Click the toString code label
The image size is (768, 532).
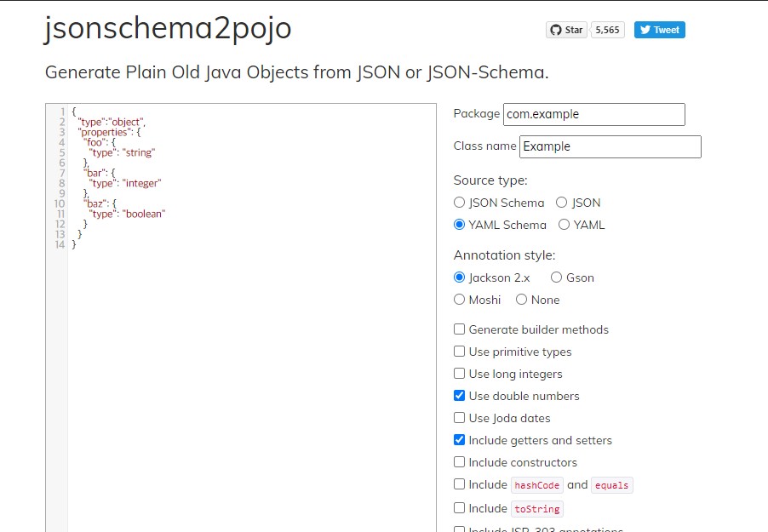(536, 509)
